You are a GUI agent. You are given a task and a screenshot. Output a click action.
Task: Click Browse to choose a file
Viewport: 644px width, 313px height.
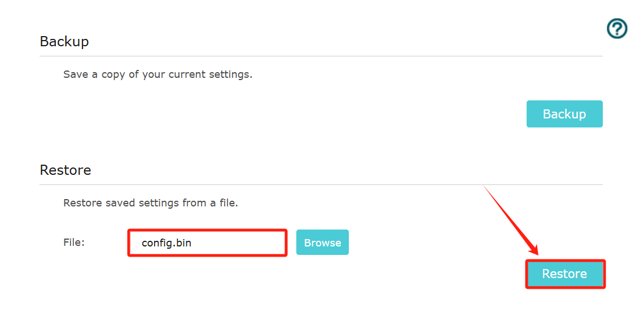322,243
